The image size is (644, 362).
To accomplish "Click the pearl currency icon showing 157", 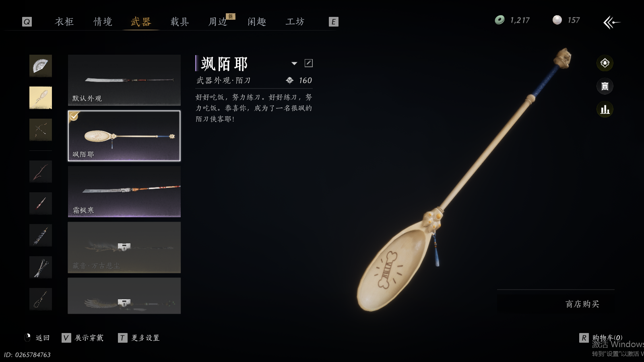I will point(557,20).
